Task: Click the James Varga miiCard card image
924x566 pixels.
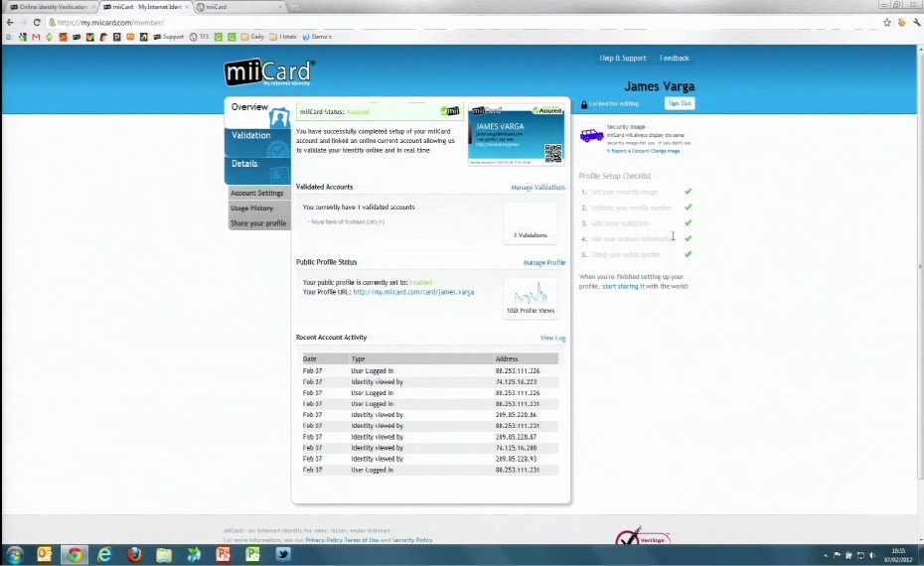Action: [516, 135]
